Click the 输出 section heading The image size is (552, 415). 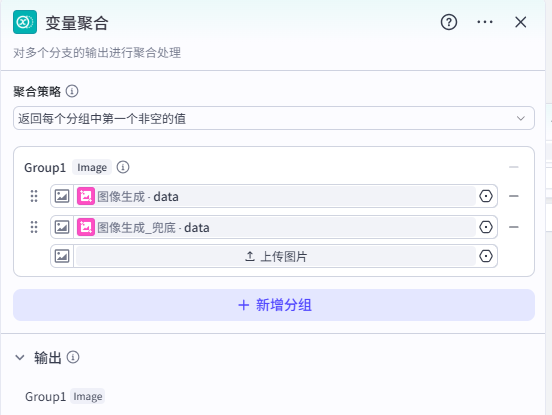(x=48, y=358)
